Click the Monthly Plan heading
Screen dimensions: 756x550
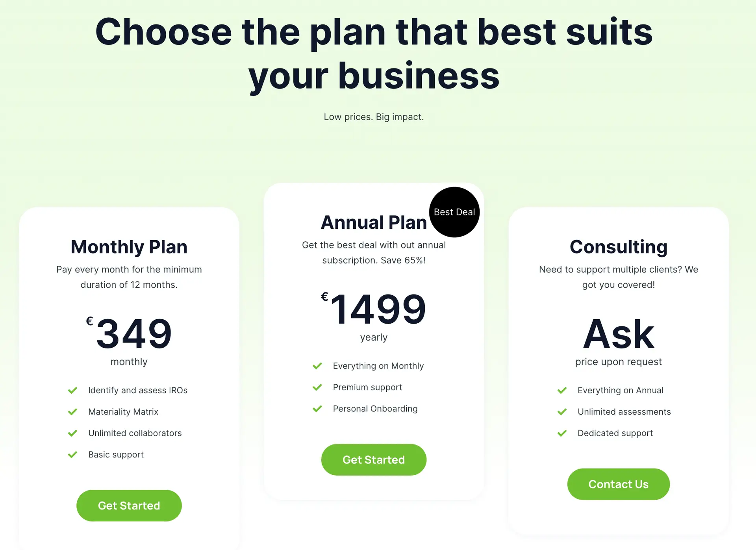[129, 247]
